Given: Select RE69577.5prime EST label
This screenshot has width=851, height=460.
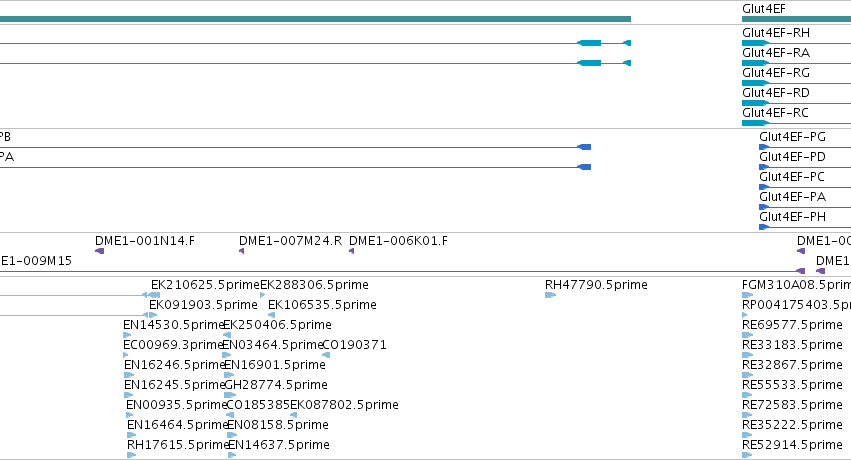Looking at the screenshot, I should click(792, 325).
